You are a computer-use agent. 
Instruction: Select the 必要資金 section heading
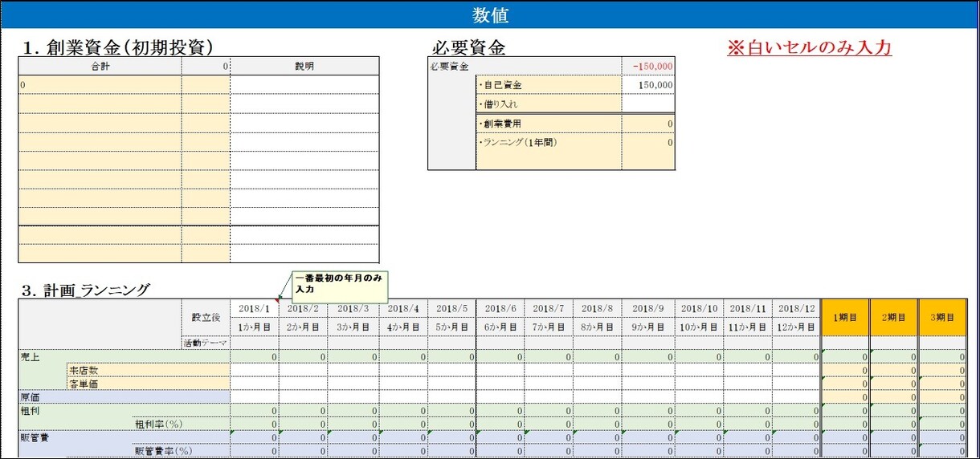pos(469,47)
